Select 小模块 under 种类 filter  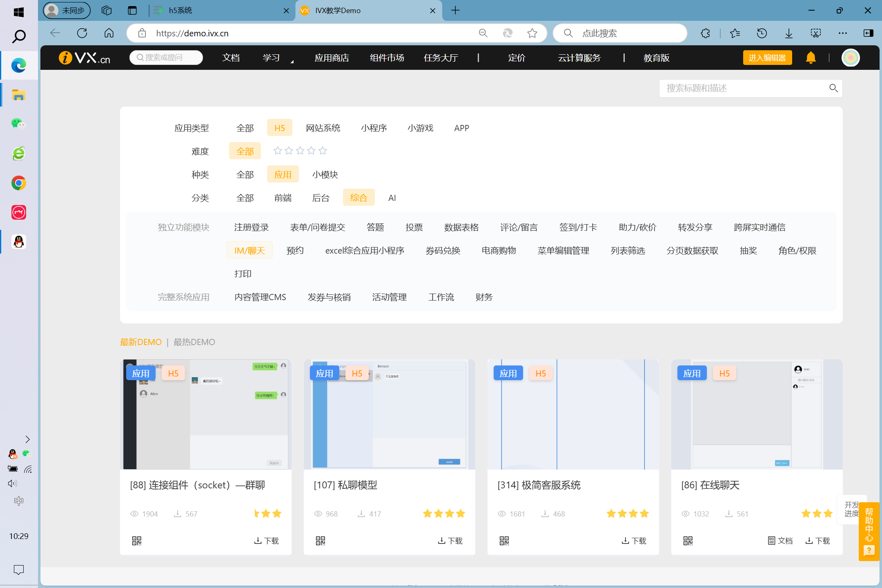(x=325, y=175)
